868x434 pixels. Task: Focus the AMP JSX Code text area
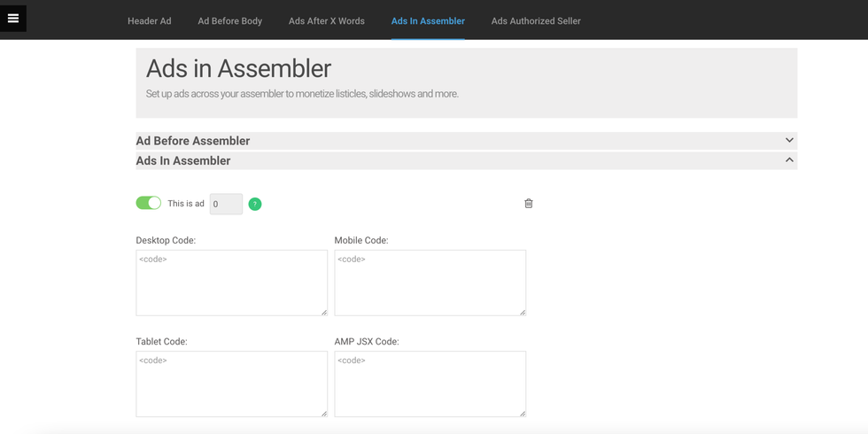coord(430,384)
